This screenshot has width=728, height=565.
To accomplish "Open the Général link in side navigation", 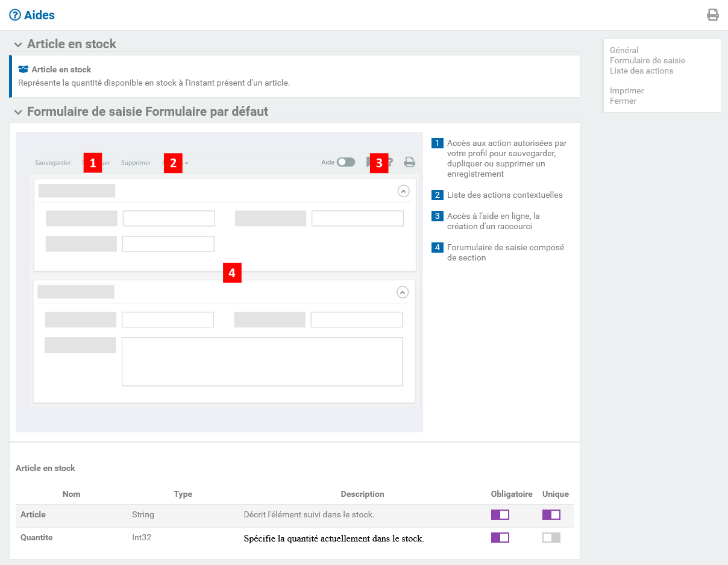I will (624, 50).
